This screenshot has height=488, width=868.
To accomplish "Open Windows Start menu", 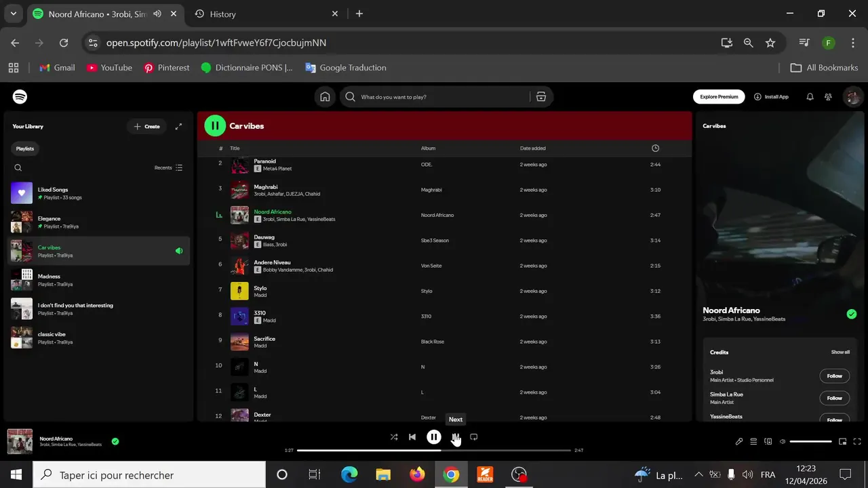I will click(16, 475).
